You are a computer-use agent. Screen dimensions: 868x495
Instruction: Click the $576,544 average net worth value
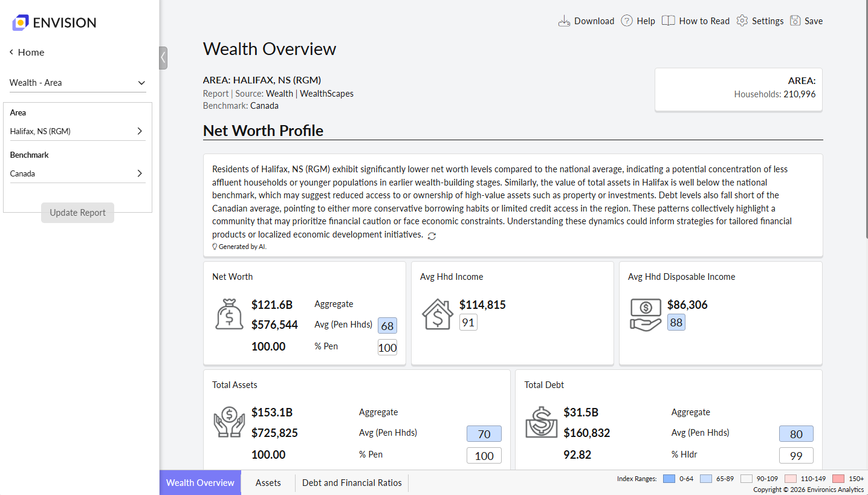coord(274,325)
